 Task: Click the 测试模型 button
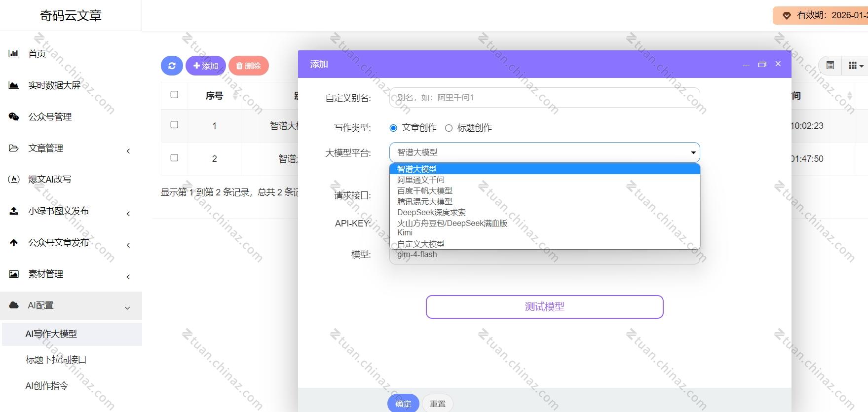[544, 307]
